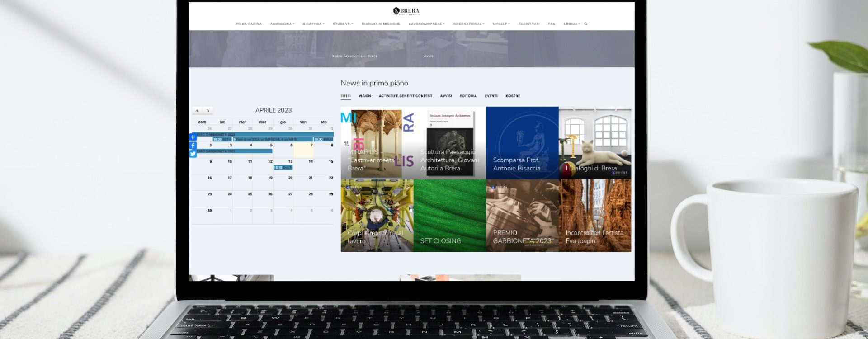
Task: Go to Prima Pagina
Action: [x=249, y=24]
